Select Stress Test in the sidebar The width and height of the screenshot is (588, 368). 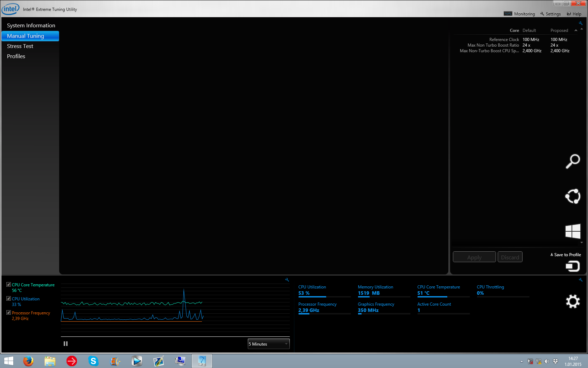[20, 46]
